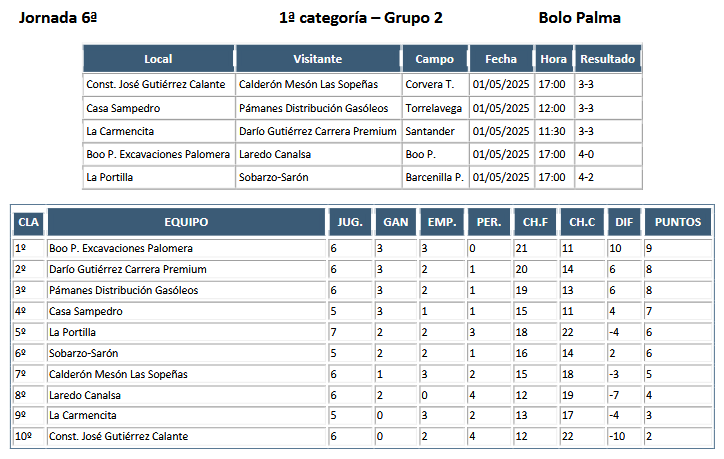The image size is (724, 459).
Task: Select the Resultado column header
Action: 608,59
